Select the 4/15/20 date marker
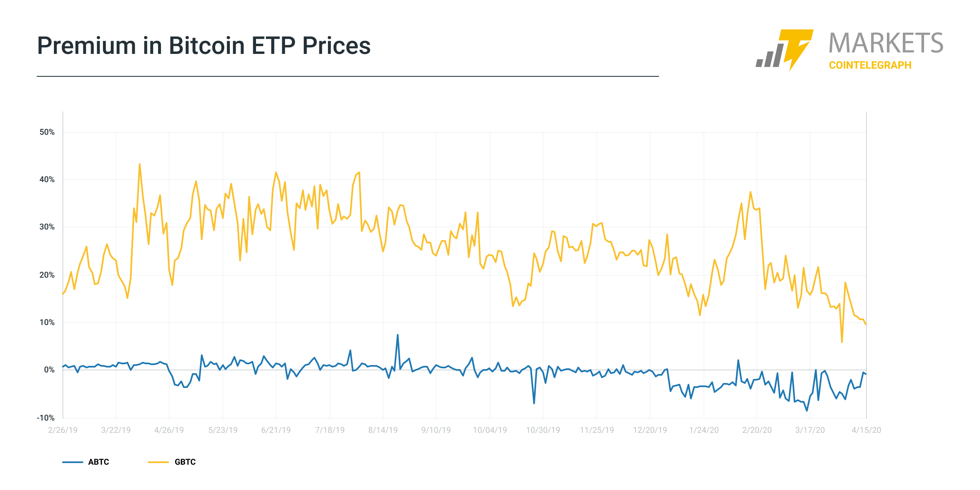Viewport: 980px width, 490px height. pos(866,430)
